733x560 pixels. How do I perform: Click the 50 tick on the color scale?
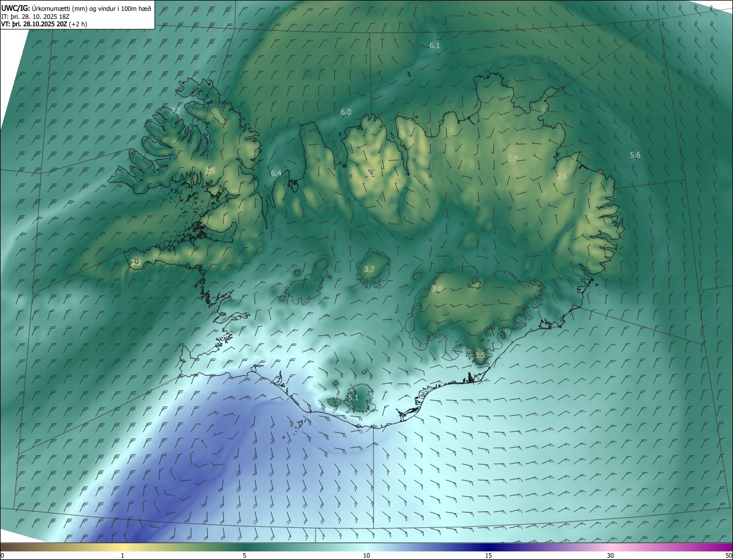click(728, 555)
